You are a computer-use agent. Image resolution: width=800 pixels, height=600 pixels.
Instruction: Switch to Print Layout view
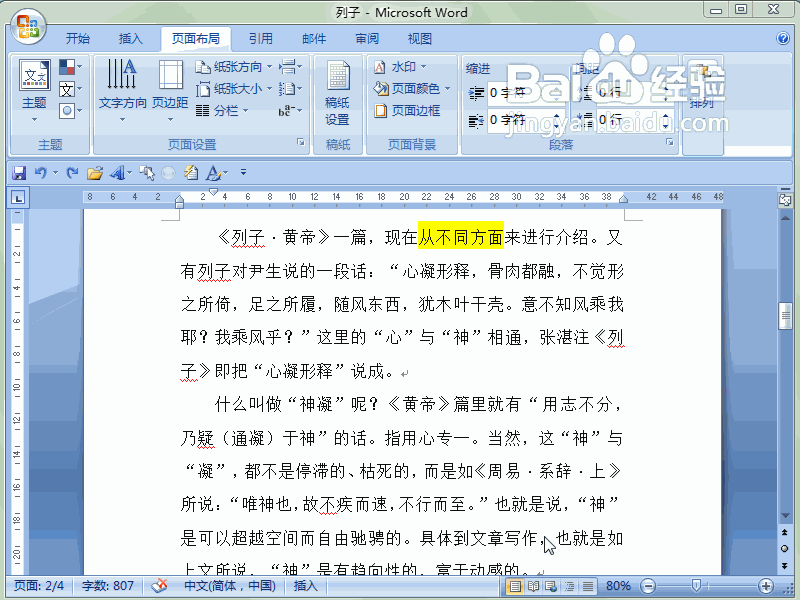(515, 587)
